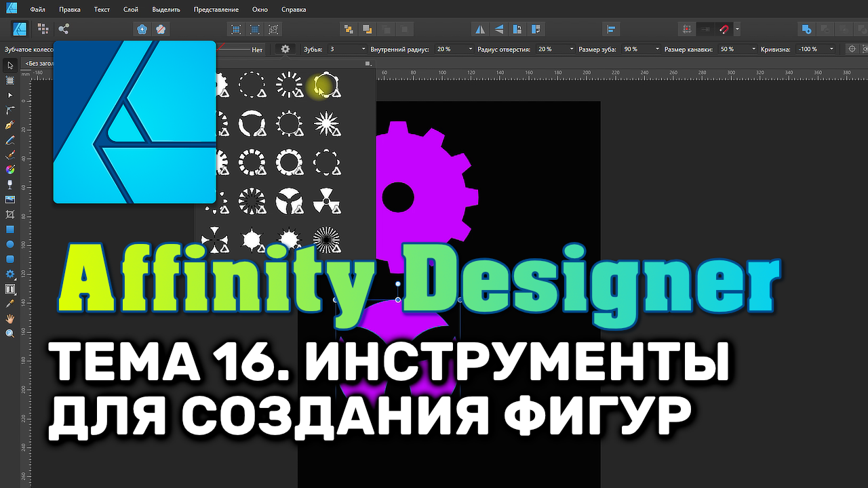Open the Текст menu

102,9
